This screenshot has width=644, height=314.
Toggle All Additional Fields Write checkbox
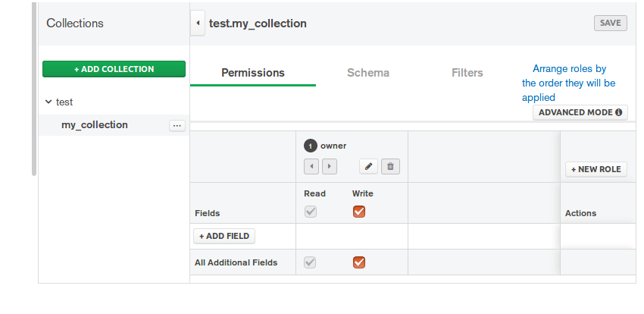tap(359, 262)
